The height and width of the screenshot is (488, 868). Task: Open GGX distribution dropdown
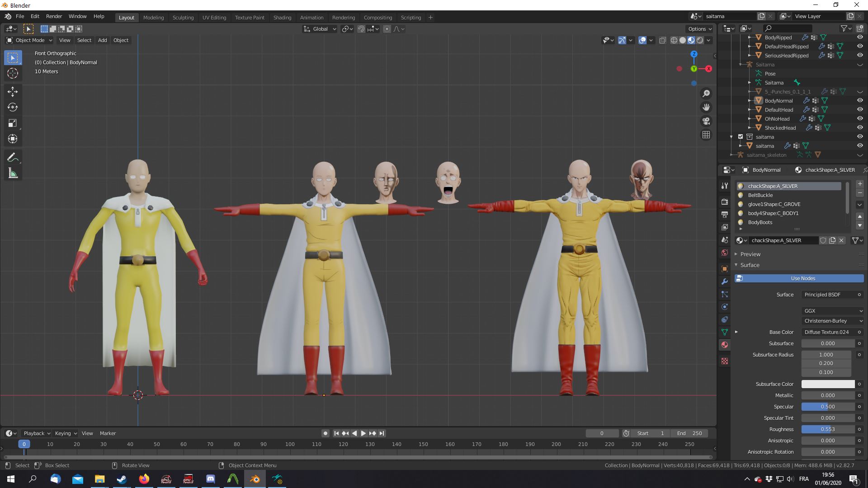(833, 311)
